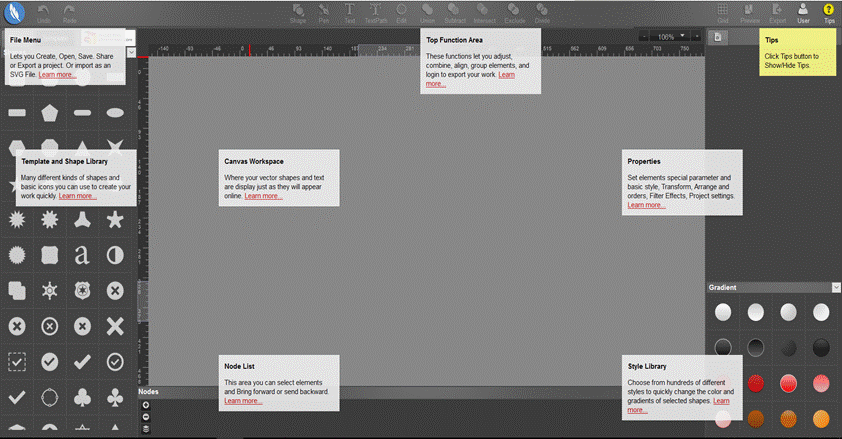Open the Preview function

click(750, 14)
